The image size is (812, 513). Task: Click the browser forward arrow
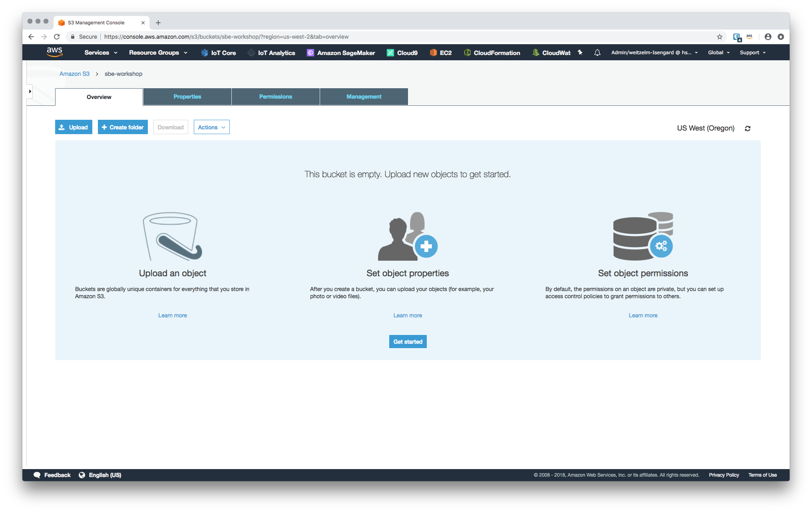[x=44, y=37]
